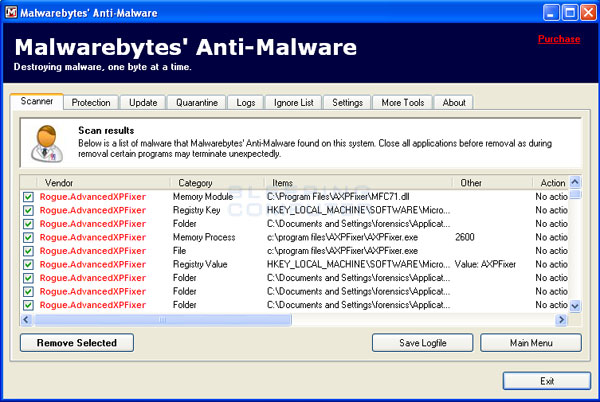Click the horizontal scrollbar right arrow

coord(561,319)
